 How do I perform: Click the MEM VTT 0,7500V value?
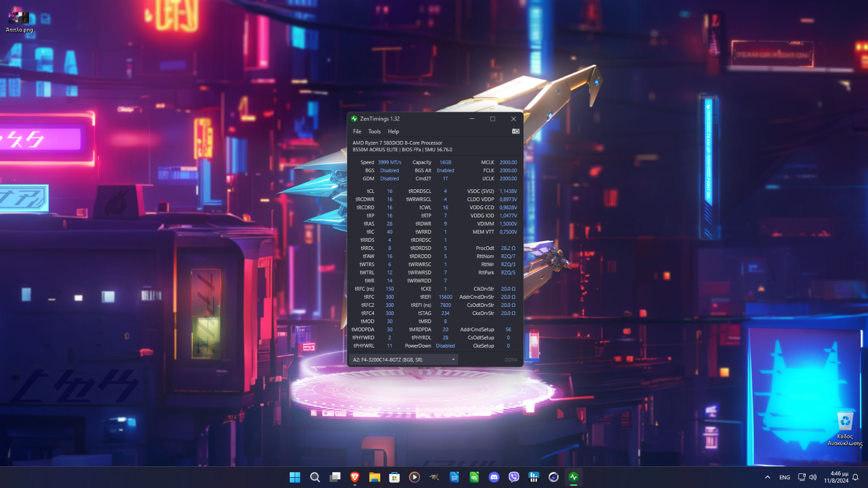coord(508,232)
